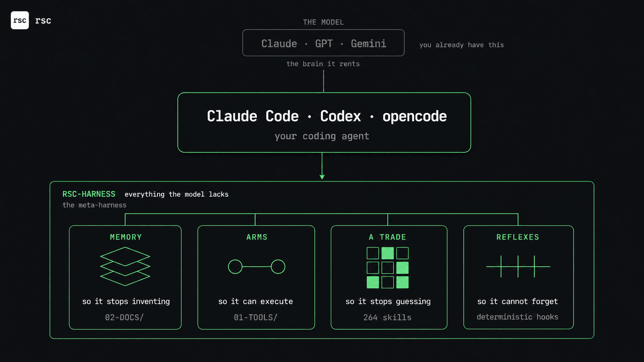Click "the meta-harness" caption
Screen dimensions: 644x362
pyautogui.click(x=94, y=205)
